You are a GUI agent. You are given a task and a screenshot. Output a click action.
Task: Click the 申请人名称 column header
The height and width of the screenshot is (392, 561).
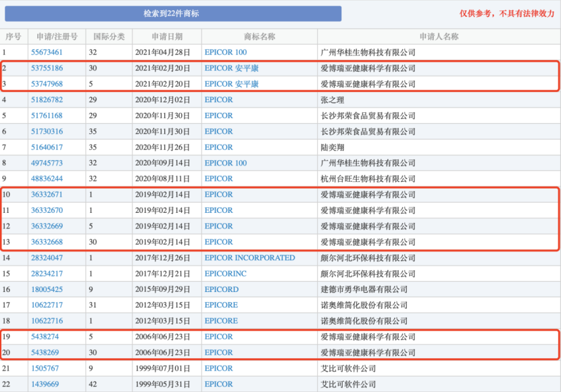439,36
